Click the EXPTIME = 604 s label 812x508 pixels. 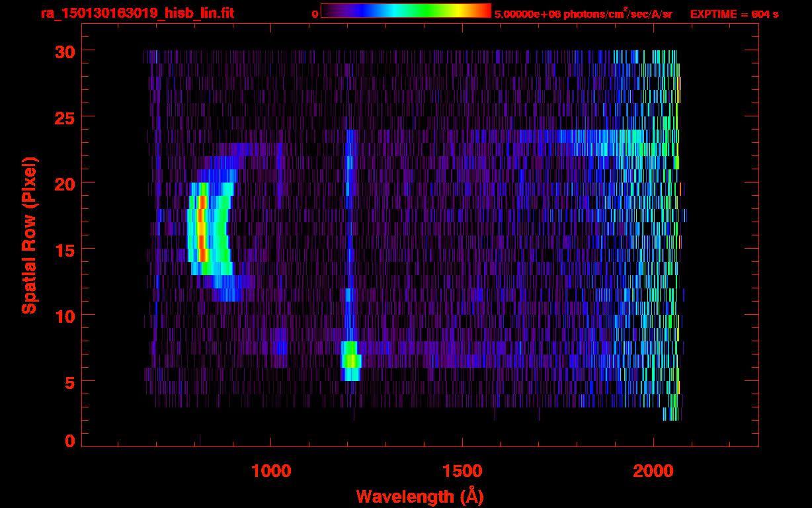point(734,15)
